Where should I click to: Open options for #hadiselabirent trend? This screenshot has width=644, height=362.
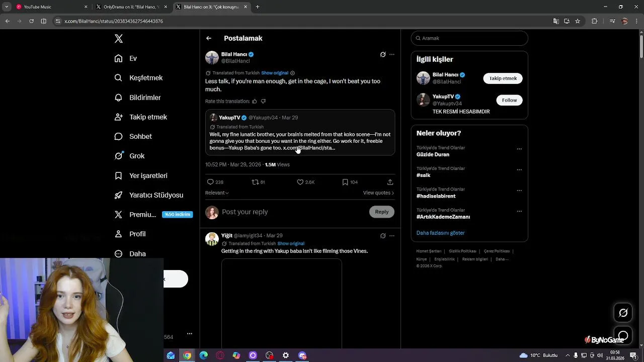(x=519, y=191)
